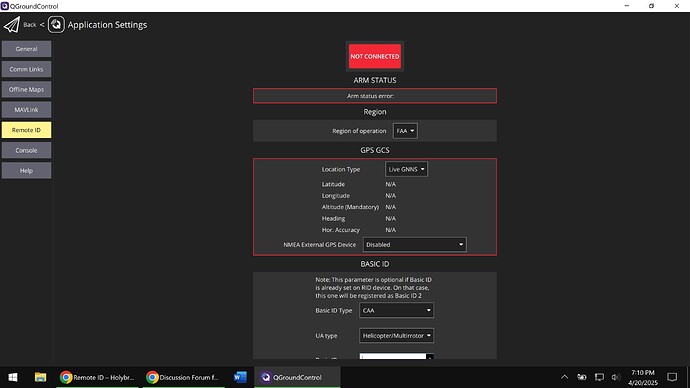
Task: Click the battery icon in system tray
Action: (x=582, y=377)
